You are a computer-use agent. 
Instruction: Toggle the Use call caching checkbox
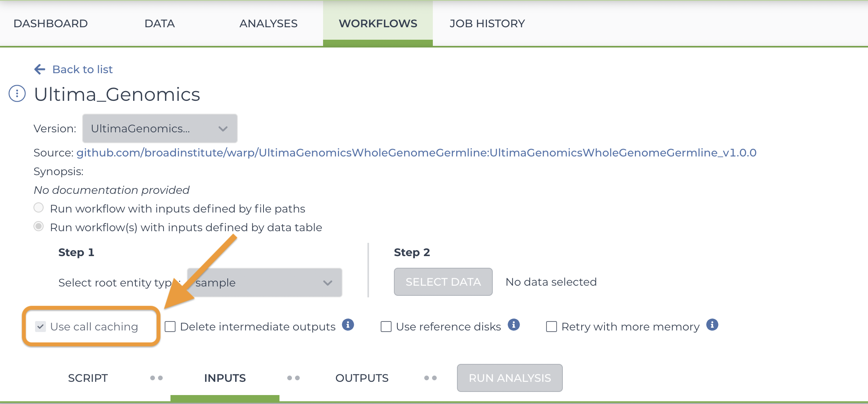pyautogui.click(x=40, y=327)
